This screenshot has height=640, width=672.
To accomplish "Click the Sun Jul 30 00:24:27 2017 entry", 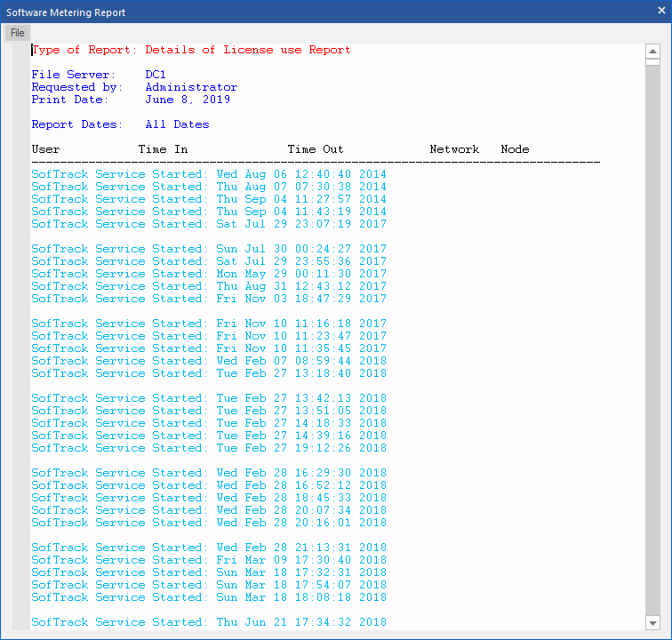I will (209, 249).
